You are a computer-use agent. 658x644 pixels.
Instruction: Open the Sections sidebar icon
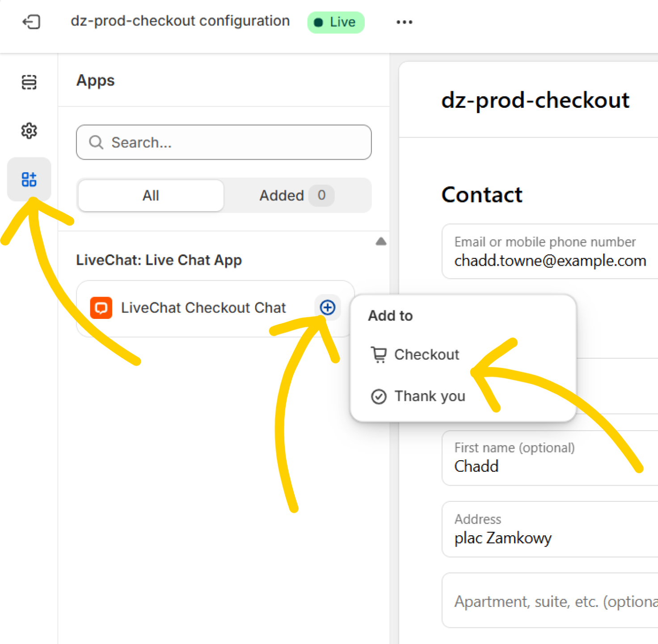pyautogui.click(x=29, y=82)
